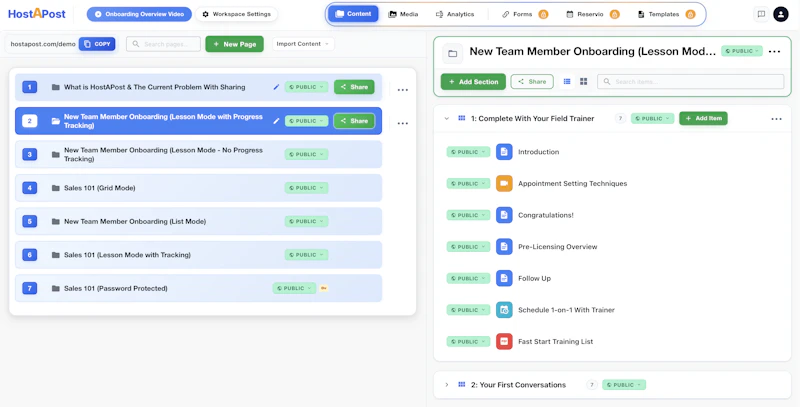Open the Import Content dropdown
This screenshot has height=407, width=800.
(303, 44)
